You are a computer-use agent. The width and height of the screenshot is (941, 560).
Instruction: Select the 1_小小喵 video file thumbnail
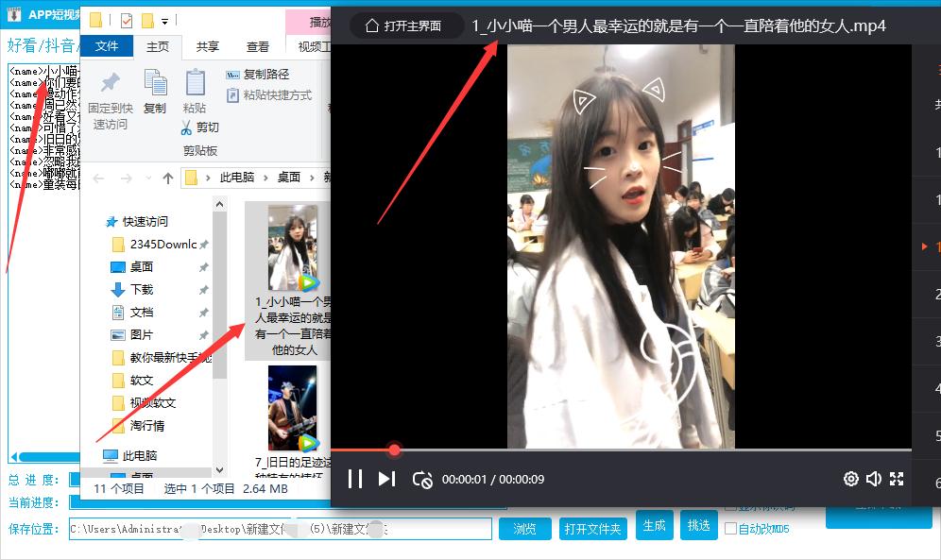click(x=292, y=248)
